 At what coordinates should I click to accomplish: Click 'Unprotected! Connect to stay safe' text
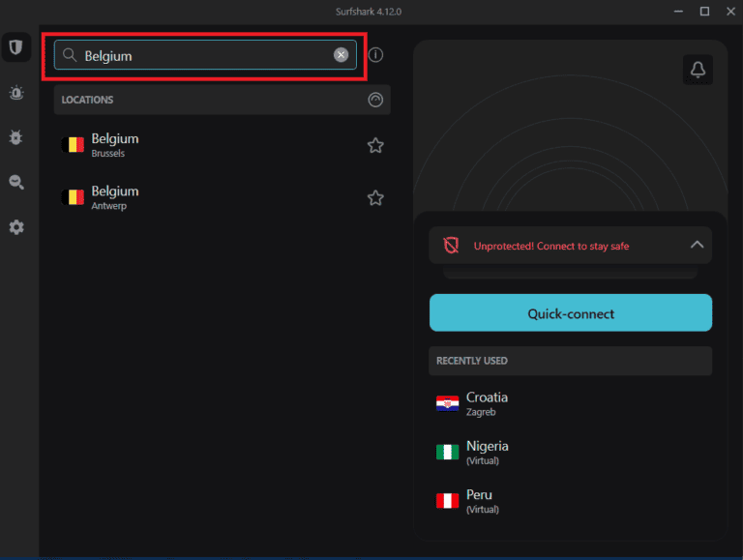tap(551, 247)
